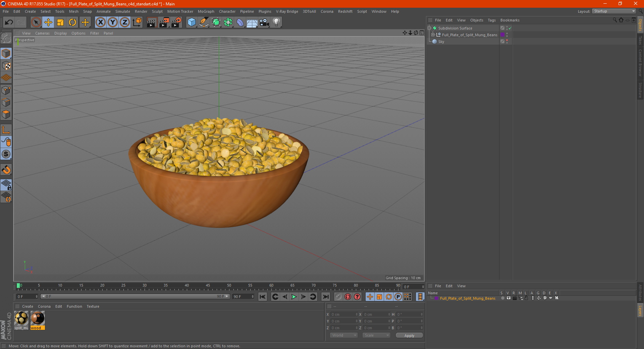Collapse the Subdivision Surface tree node

tap(429, 28)
